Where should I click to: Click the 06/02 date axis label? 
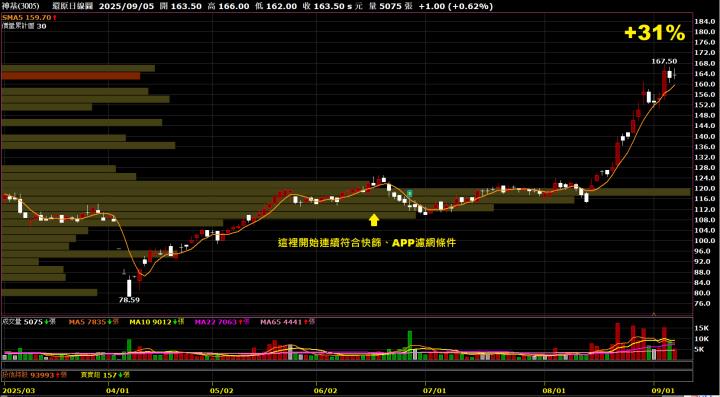coord(326,390)
